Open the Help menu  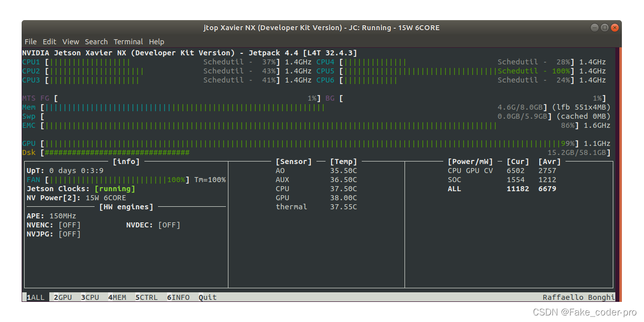pyautogui.click(x=156, y=42)
